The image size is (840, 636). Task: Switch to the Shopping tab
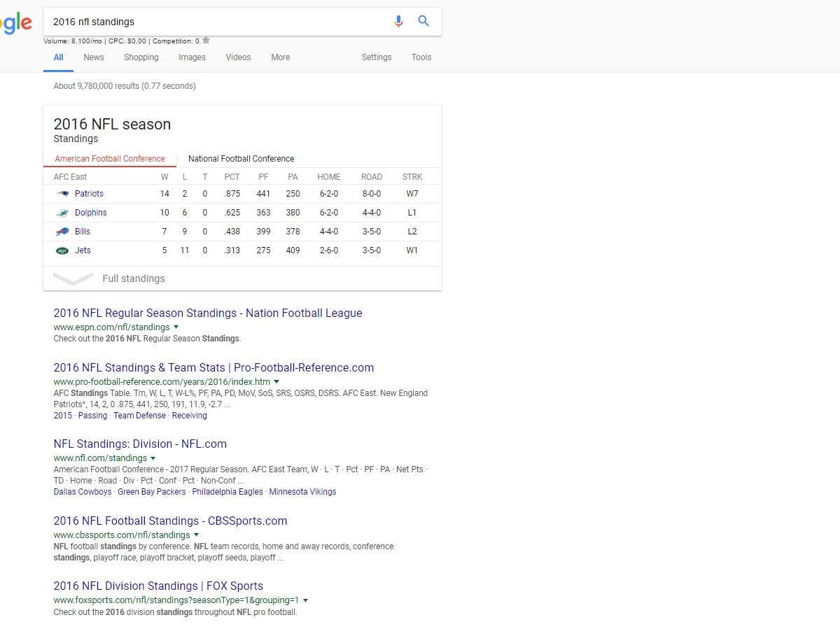(141, 57)
